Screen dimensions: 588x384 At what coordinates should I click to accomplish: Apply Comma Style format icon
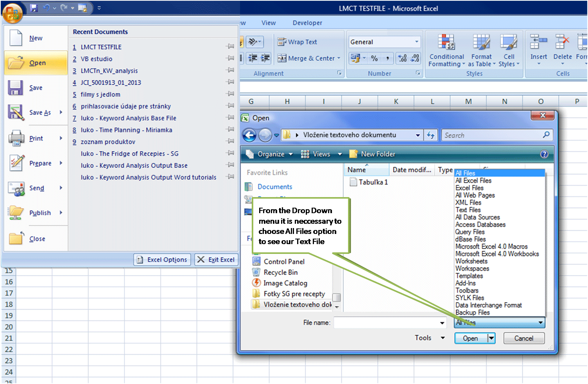coord(388,58)
